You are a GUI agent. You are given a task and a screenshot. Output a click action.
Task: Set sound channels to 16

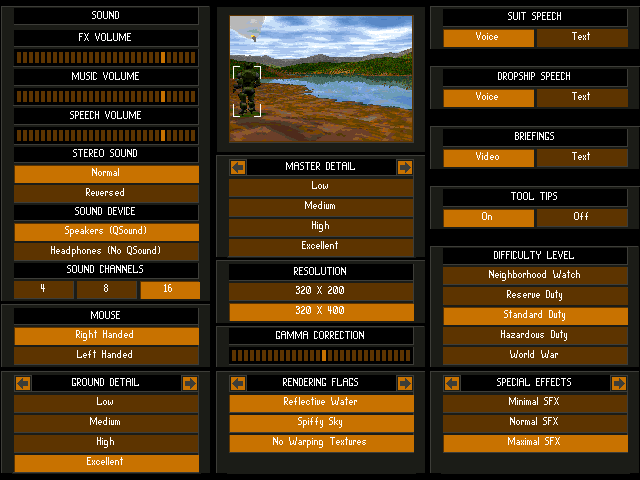(x=170, y=290)
